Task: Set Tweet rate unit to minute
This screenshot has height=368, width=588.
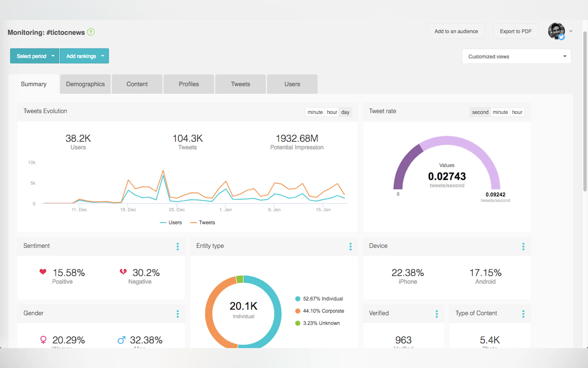Action: tap(500, 112)
